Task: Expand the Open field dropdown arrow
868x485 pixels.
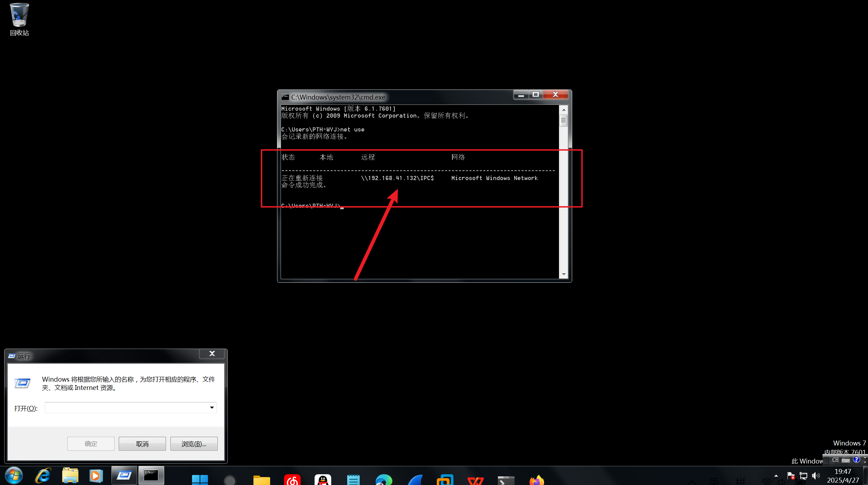Action: [212, 408]
